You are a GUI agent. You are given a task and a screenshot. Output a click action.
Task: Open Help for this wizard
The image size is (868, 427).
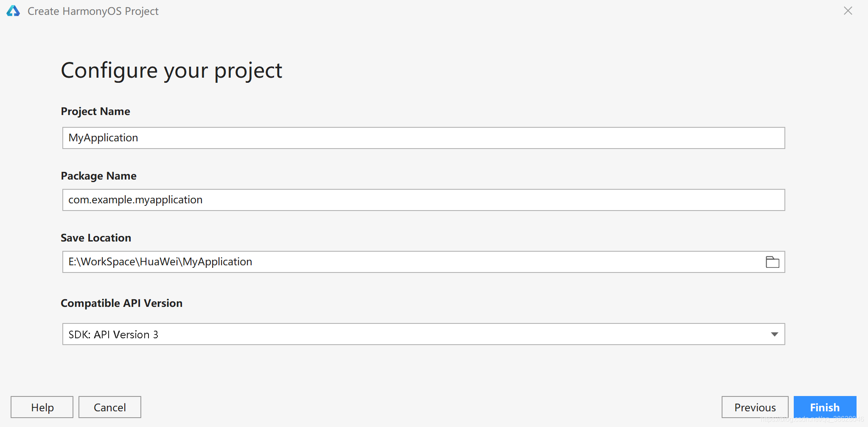pyautogui.click(x=42, y=407)
